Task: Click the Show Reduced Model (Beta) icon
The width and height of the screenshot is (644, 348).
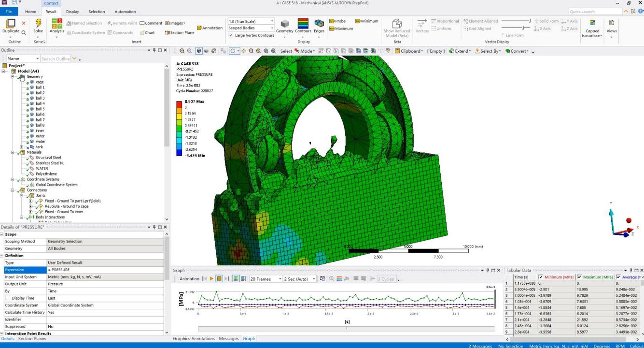Action: pos(397,24)
